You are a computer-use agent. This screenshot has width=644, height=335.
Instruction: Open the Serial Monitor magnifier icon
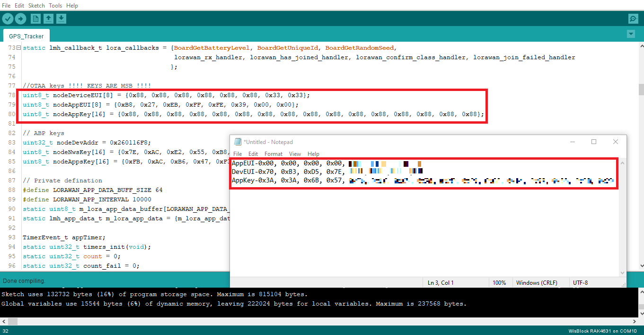(x=633, y=18)
